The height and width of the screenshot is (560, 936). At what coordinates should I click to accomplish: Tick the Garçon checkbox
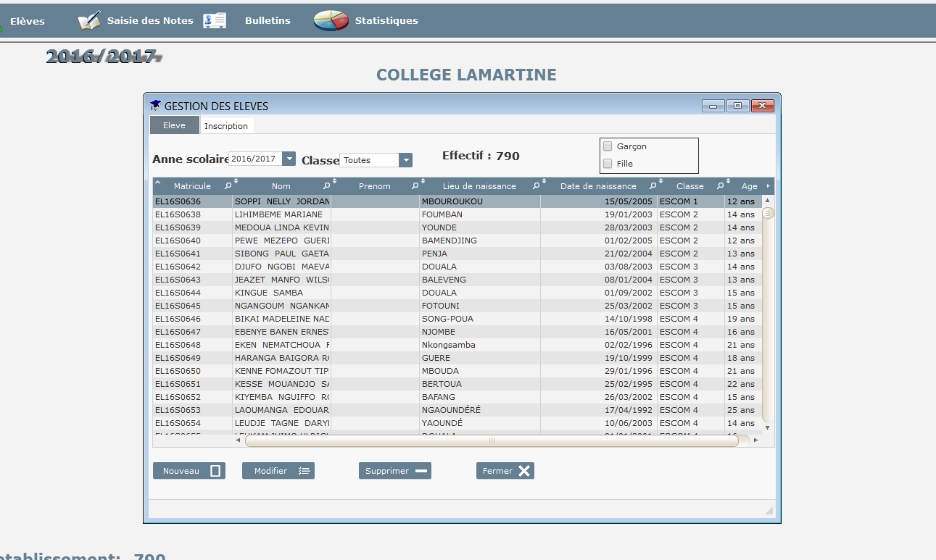tap(608, 146)
